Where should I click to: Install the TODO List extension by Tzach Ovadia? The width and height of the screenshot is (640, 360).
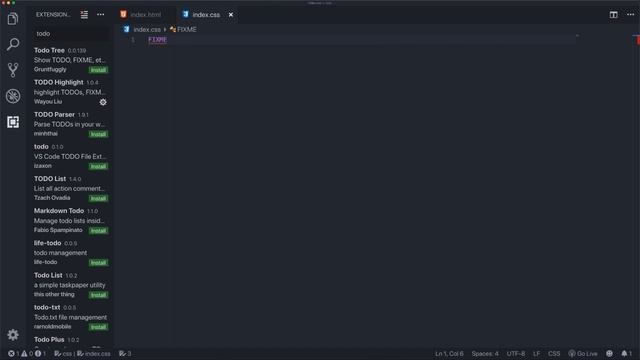coord(98,198)
